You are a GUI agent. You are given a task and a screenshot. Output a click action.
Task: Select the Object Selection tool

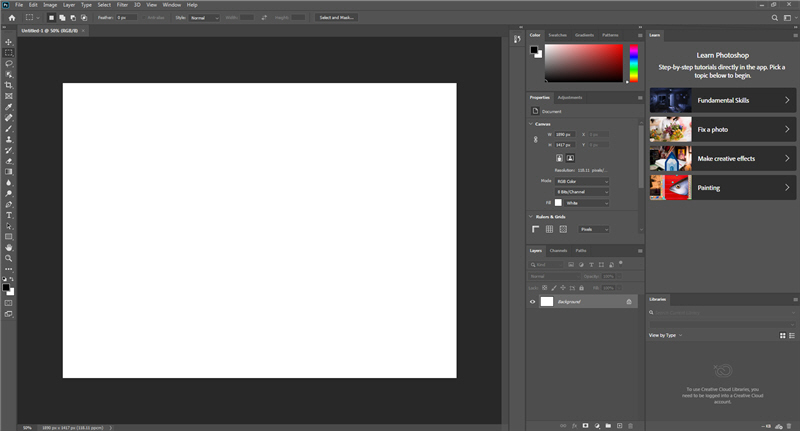(9, 74)
